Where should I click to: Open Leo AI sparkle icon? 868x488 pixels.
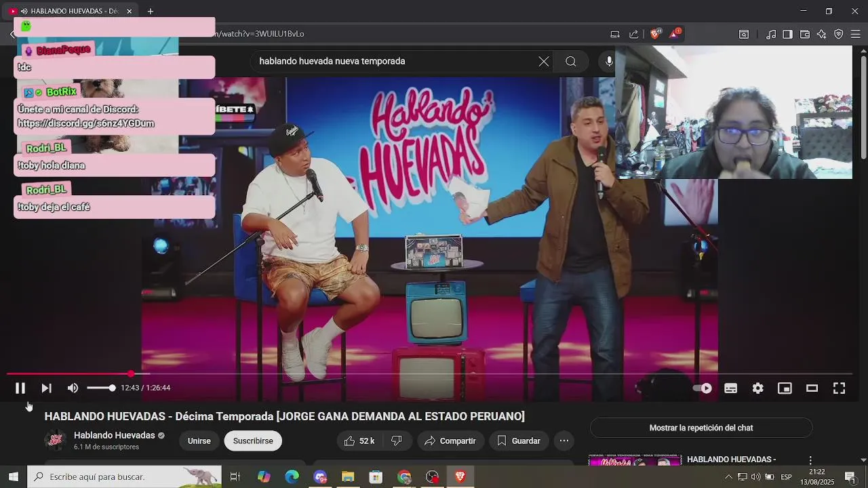pyautogui.click(x=822, y=34)
